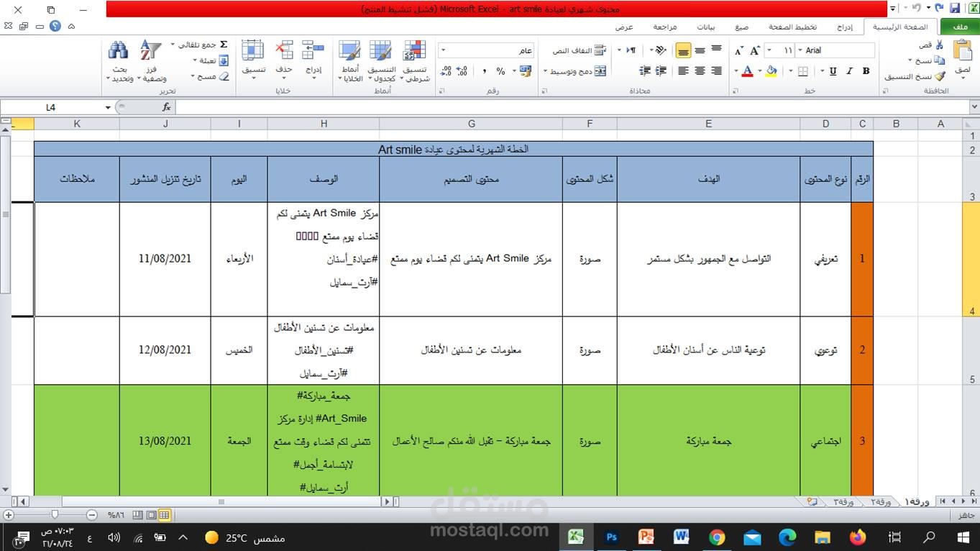
Task: Switch to Page Layout (تخطيط الصفحة) tab
Action: pyautogui.click(x=792, y=27)
